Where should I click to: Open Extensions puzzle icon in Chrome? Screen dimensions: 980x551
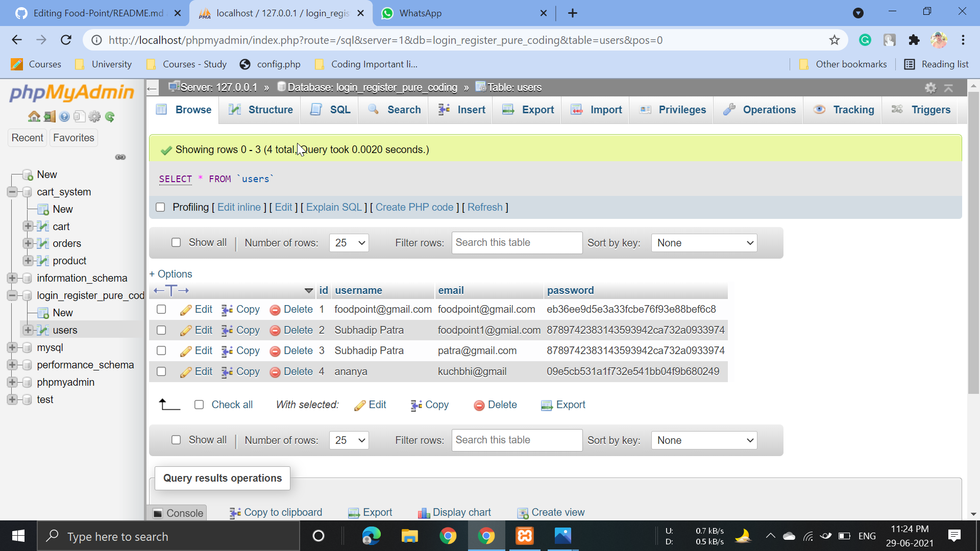coord(914,40)
